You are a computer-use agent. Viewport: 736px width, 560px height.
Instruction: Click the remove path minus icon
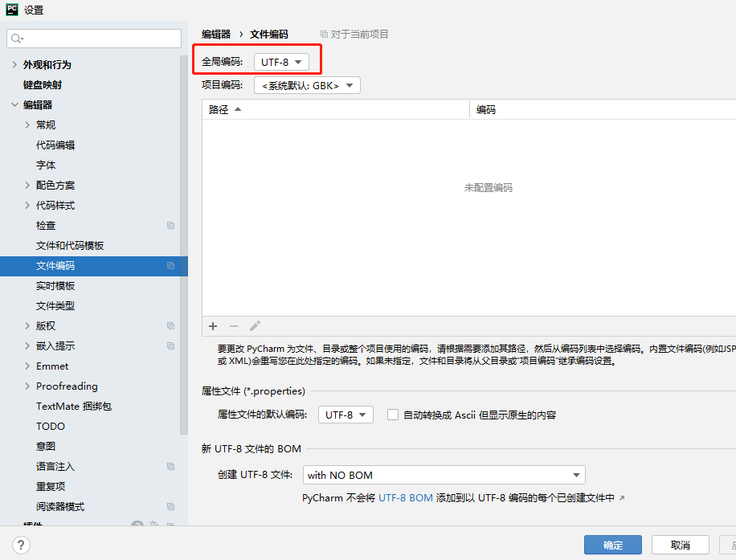233,326
